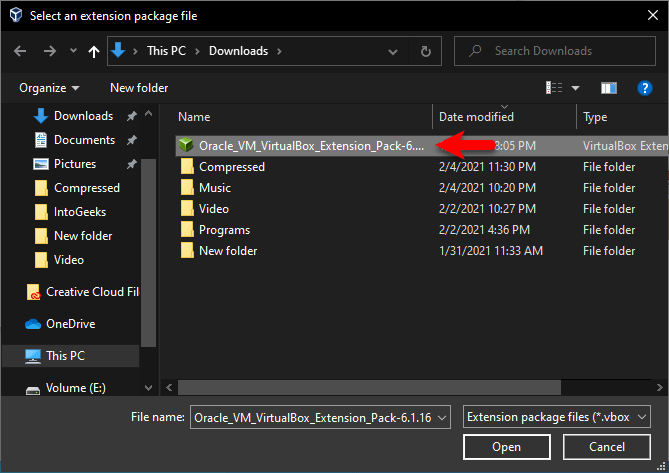Expand the chevron before This PC breadcrumb
The width and height of the screenshot is (669, 473).
click(135, 51)
